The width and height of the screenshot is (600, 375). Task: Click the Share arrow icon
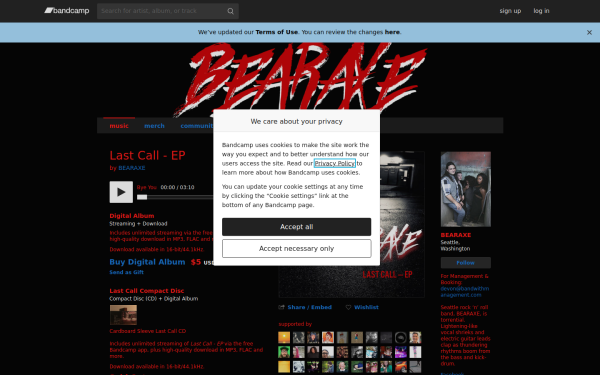pyautogui.click(x=282, y=307)
